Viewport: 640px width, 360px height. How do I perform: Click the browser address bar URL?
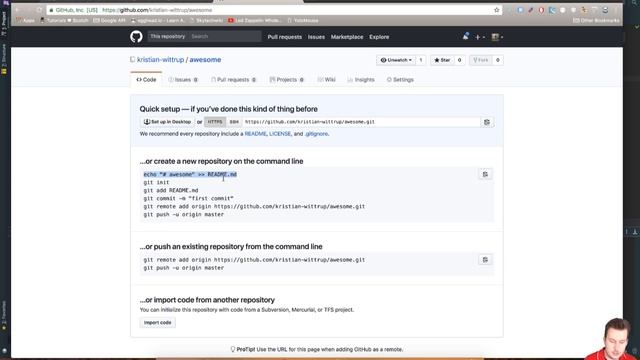[x=157, y=10]
